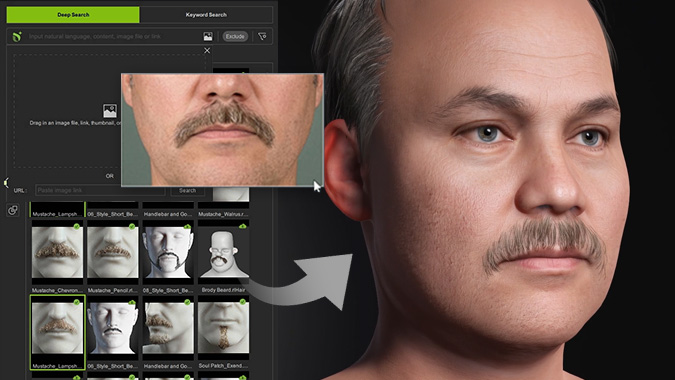Click the cloud download badge on Brody Beard
This screenshot has height=380, width=675.
(243, 226)
